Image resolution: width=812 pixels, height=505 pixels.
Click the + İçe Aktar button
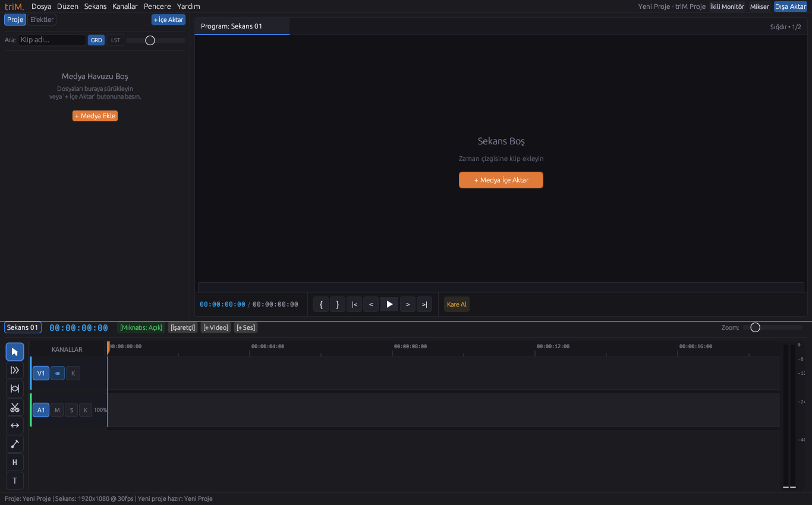[168, 20]
